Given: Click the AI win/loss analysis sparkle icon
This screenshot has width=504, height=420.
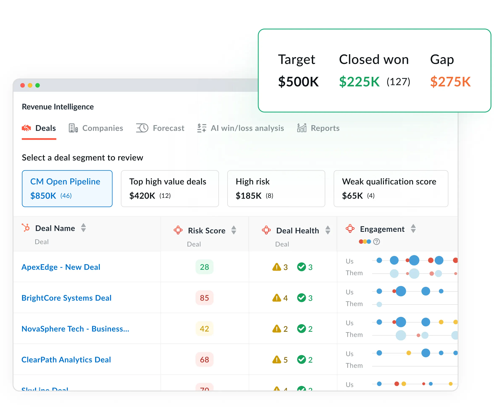Looking at the screenshot, I should [202, 128].
